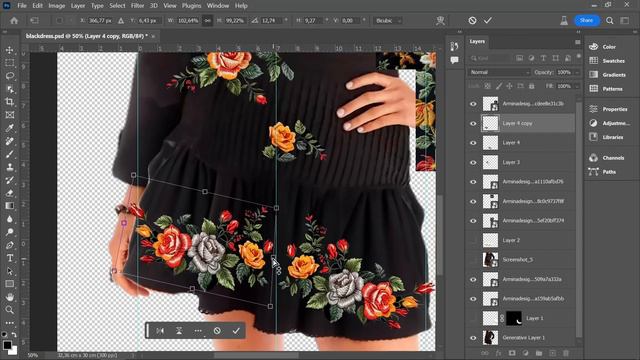Select the Frame tool
Viewport: 640px width, 360px height.
(9, 115)
